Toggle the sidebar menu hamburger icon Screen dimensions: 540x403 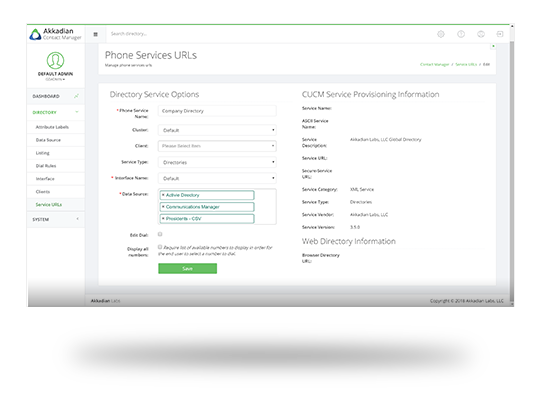pos(95,34)
